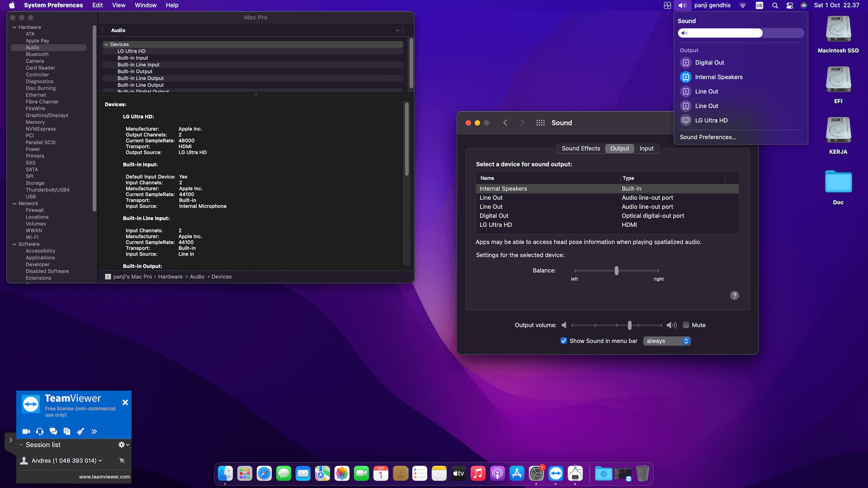Collapse the Network section in sidebar

tap(14, 203)
